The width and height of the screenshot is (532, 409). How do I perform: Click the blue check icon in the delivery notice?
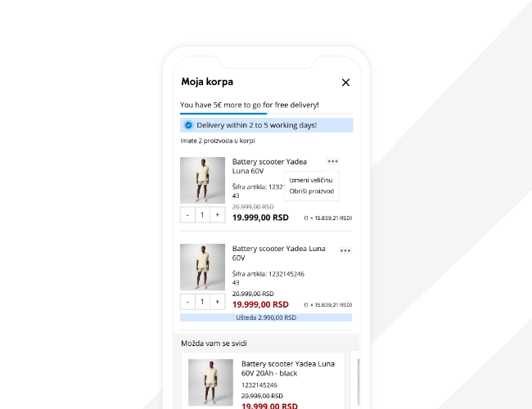point(188,125)
